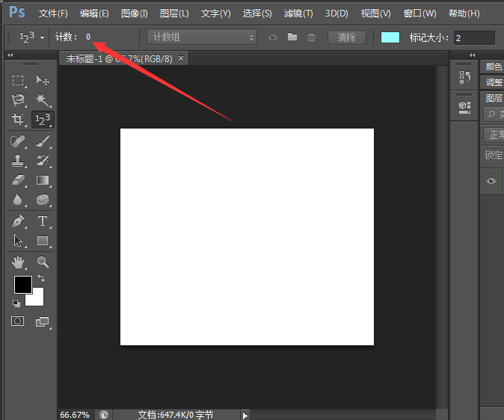Select the Clone Stamp tool
This screenshot has height=420, width=504.
[18, 161]
